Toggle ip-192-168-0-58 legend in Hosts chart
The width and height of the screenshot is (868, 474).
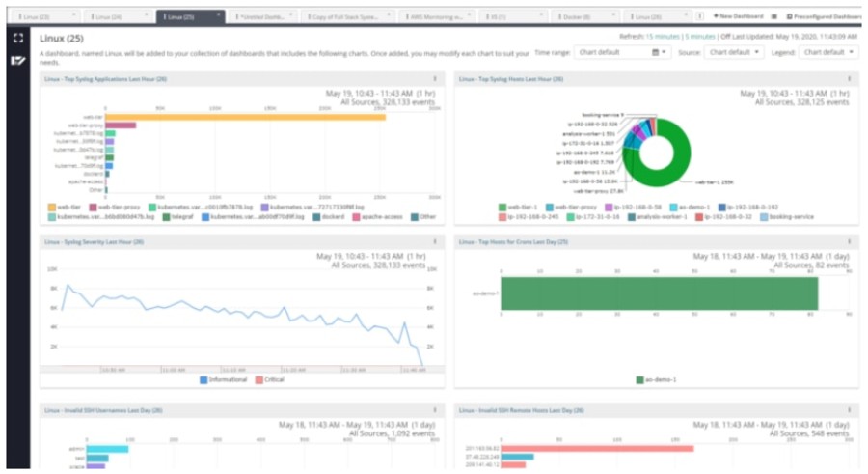633,208
